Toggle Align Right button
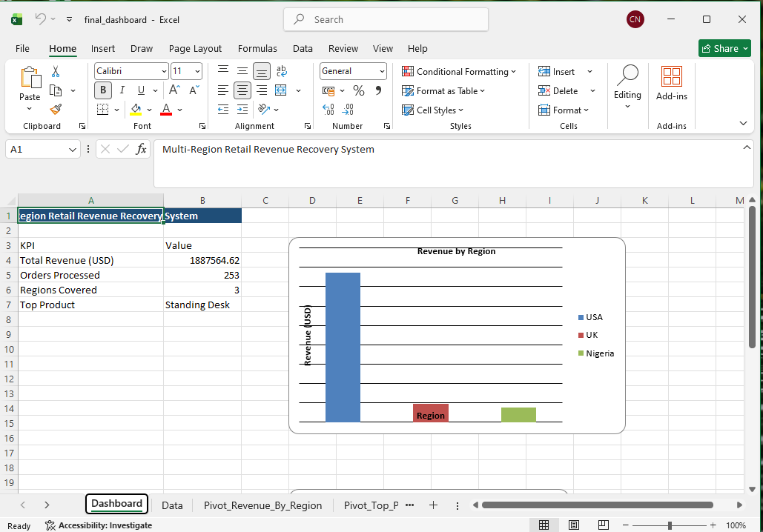Viewport: 763px width, 532px height. click(262, 90)
